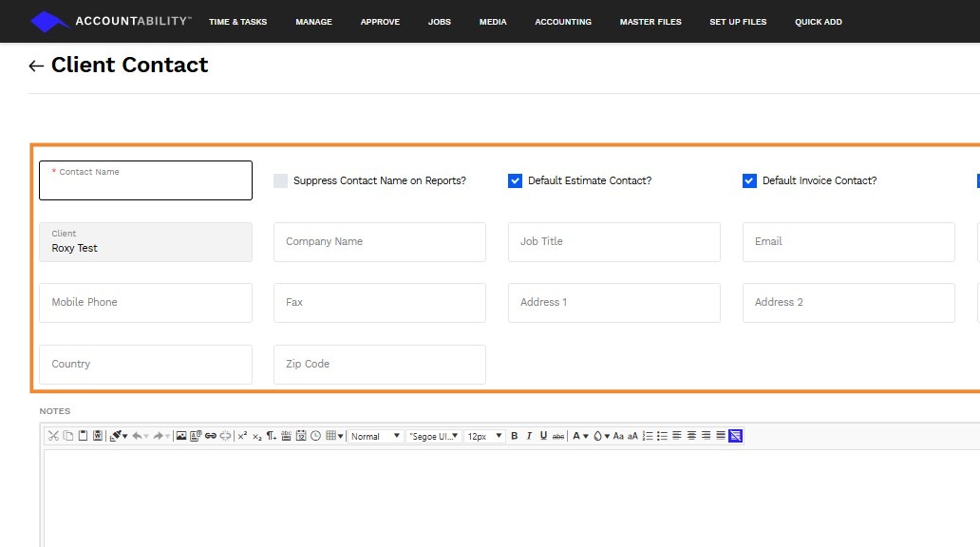Insert a hyperlink in the notes
Screen dimensions: 980x547
pyautogui.click(x=211, y=436)
